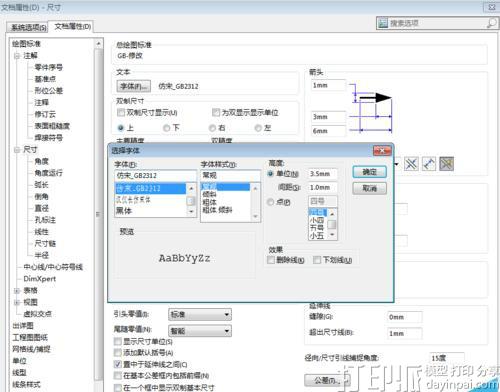Expand the 视图 tree node

point(17,302)
